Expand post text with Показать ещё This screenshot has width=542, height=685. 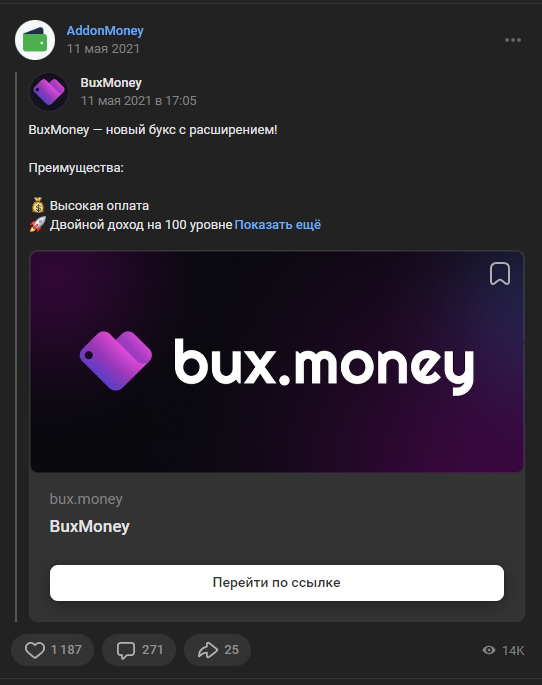tap(278, 225)
